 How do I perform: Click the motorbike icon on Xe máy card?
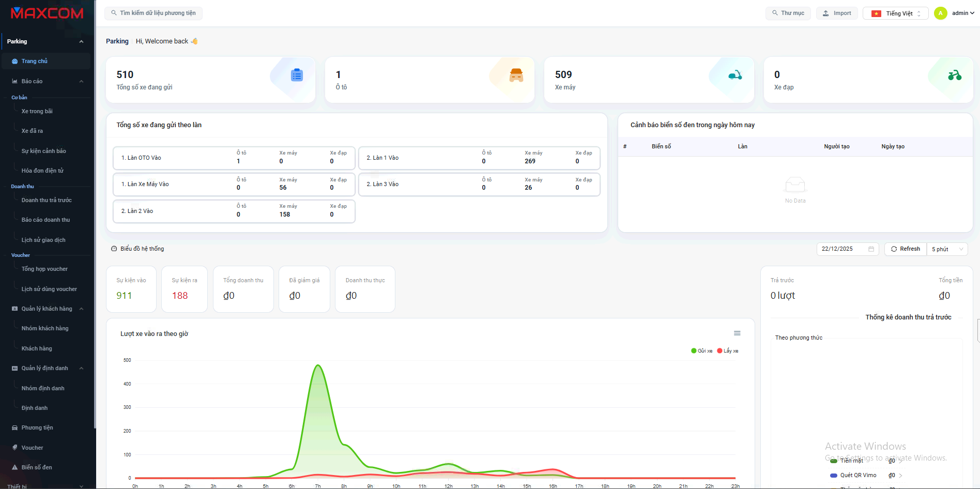(x=735, y=75)
